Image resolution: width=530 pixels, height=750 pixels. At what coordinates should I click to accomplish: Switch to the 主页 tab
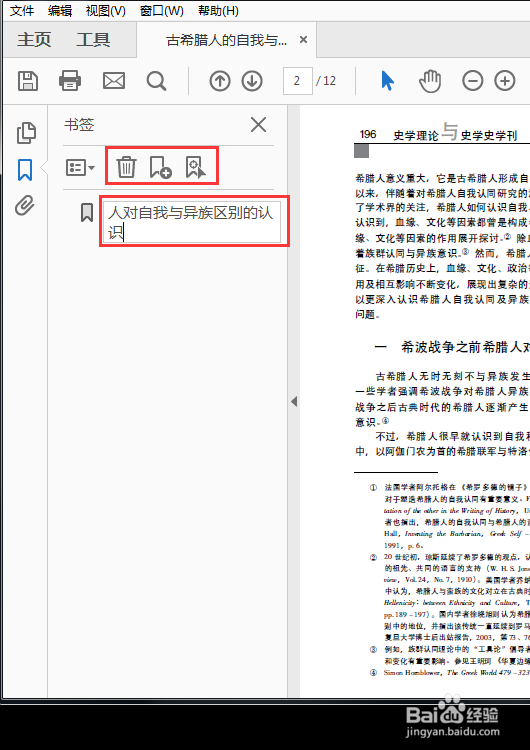[34, 40]
